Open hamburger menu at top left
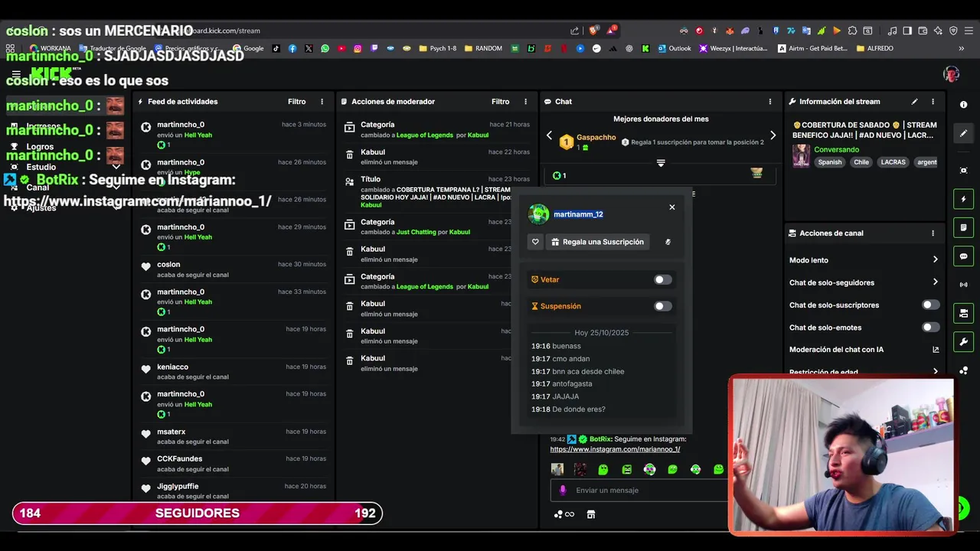The image size is (980, 551). (16, 73)
